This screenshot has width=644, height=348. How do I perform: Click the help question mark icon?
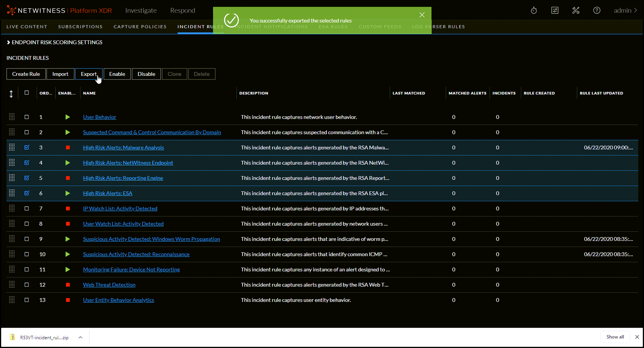pos(597,10)
